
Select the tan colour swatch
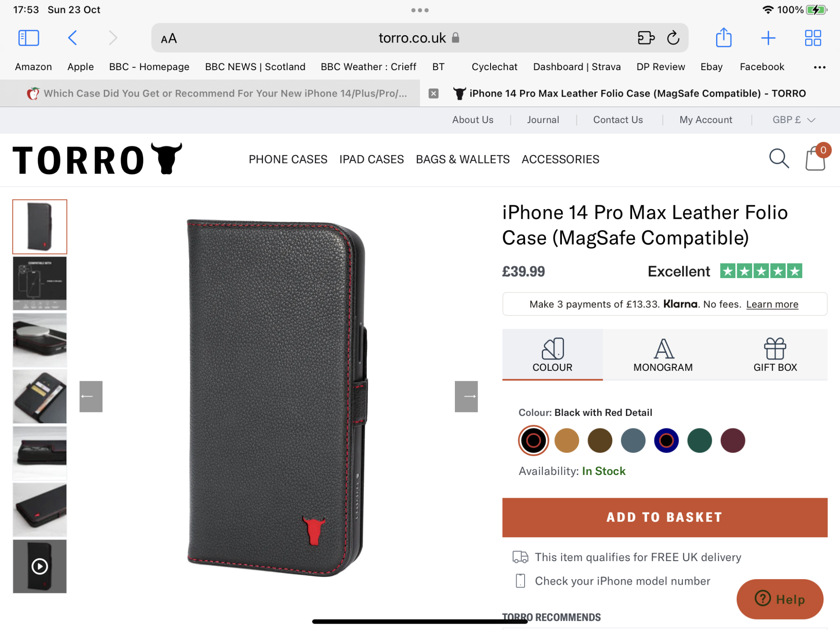pyautogui.click(x=567, y=441)
